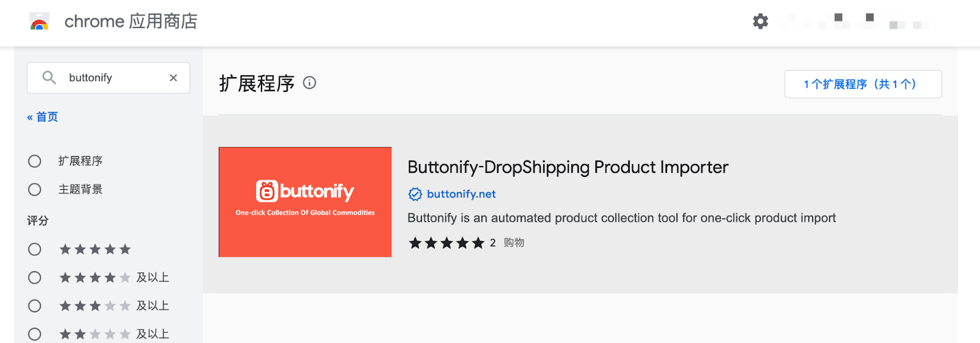Open settings via the gear icon
The image size is (980, 343).
tap(760, 21)
